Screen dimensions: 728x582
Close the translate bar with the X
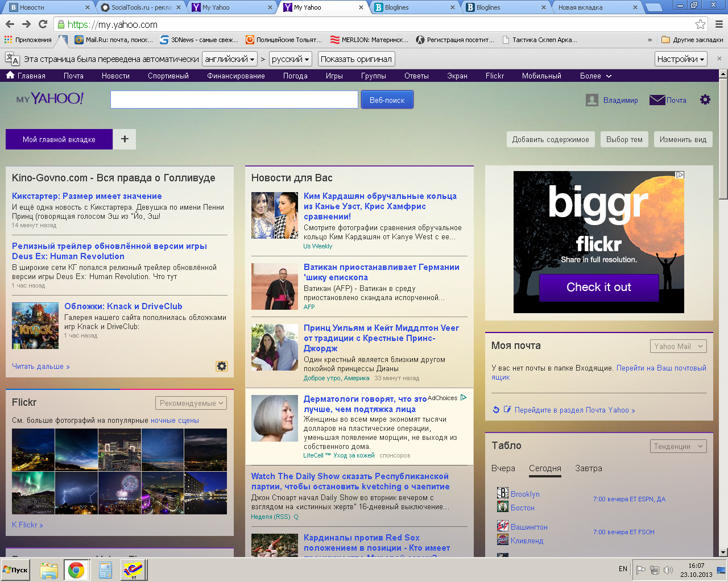[x=719, y=59]
